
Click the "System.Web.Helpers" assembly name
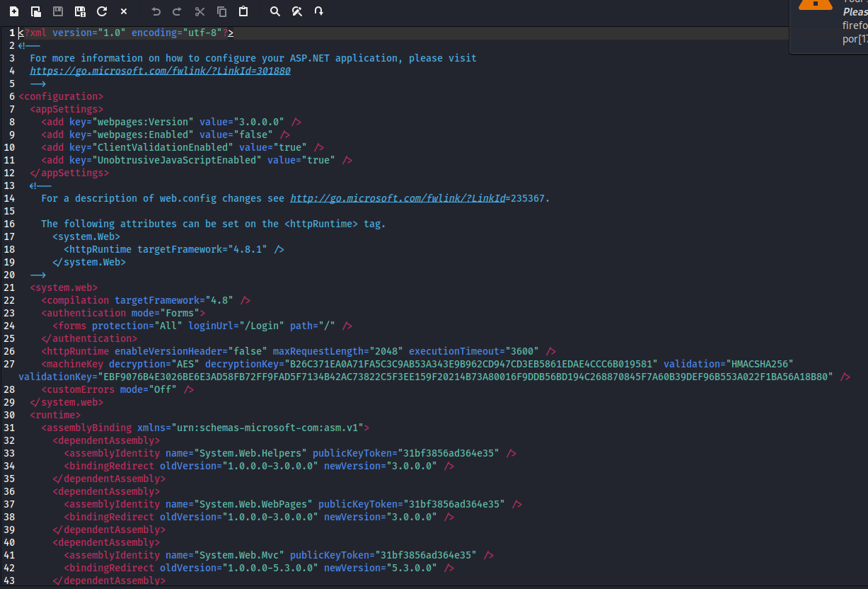tap(250, 453)
